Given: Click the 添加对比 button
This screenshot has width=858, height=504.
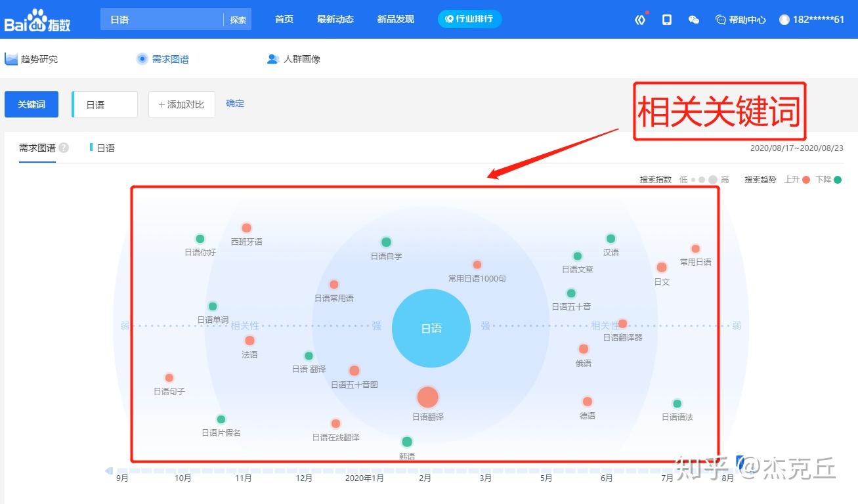Looking at the screenshot, I should 182,104.
